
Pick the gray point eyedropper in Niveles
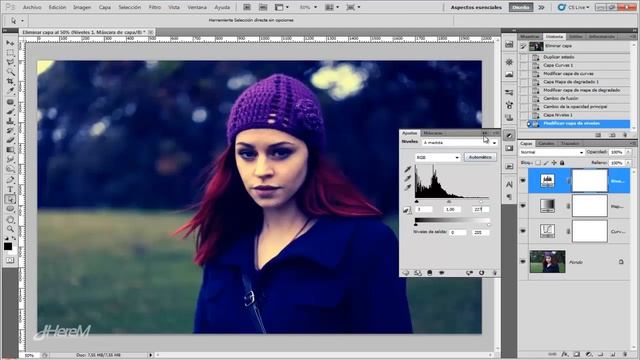(407, 178)
